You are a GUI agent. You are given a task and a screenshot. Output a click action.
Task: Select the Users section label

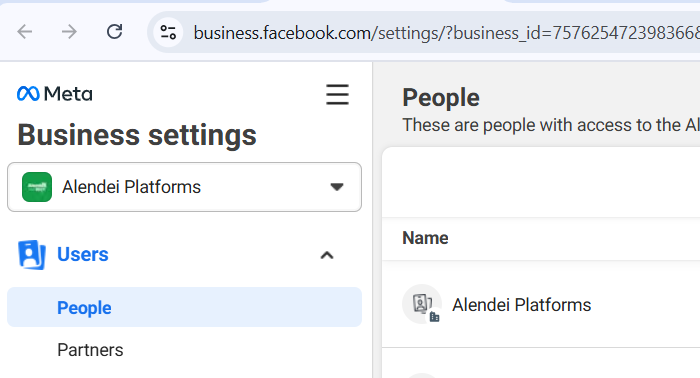(83, 254)
